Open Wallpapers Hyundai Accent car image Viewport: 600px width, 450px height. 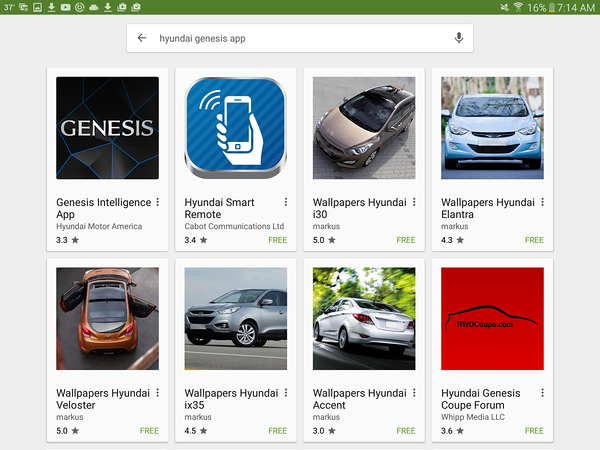pos(364,318)
